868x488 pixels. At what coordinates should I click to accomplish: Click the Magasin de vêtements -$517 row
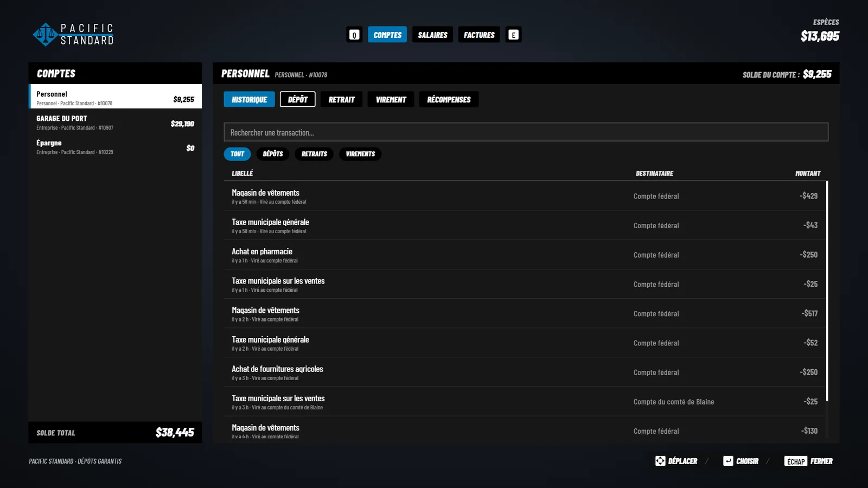pos(525,313)
